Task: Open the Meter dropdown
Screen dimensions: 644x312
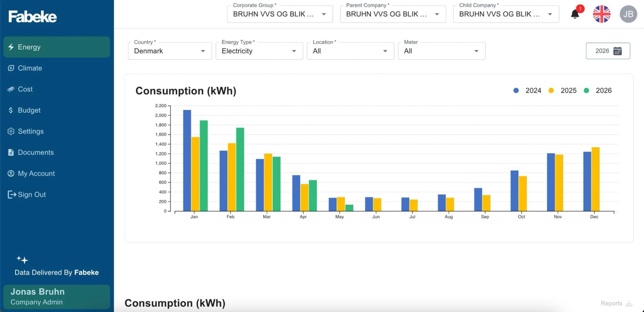Action: 442,51
